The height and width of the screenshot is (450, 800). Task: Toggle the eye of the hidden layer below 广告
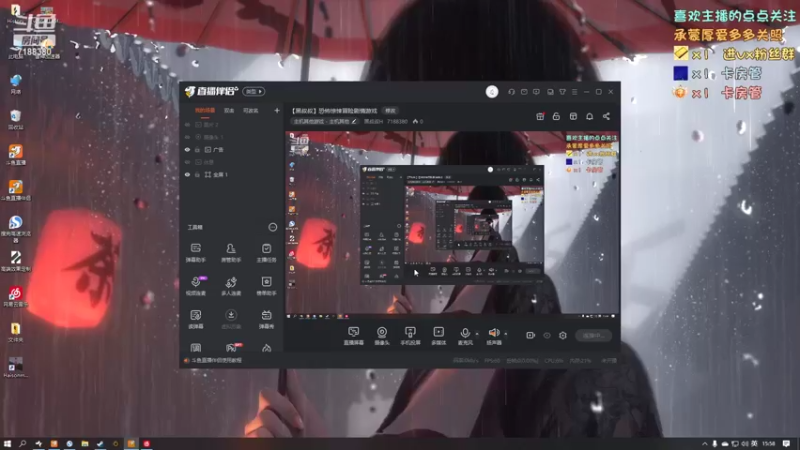pos(187,162)
